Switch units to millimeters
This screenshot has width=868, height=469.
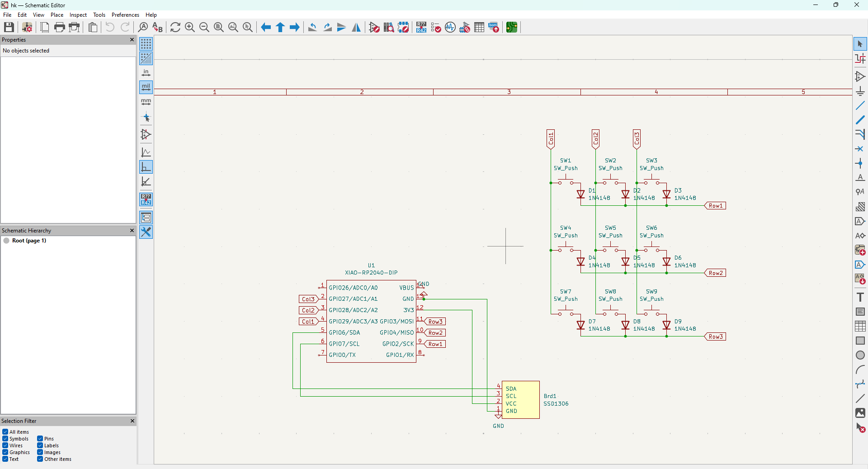[x=146, y=102]
